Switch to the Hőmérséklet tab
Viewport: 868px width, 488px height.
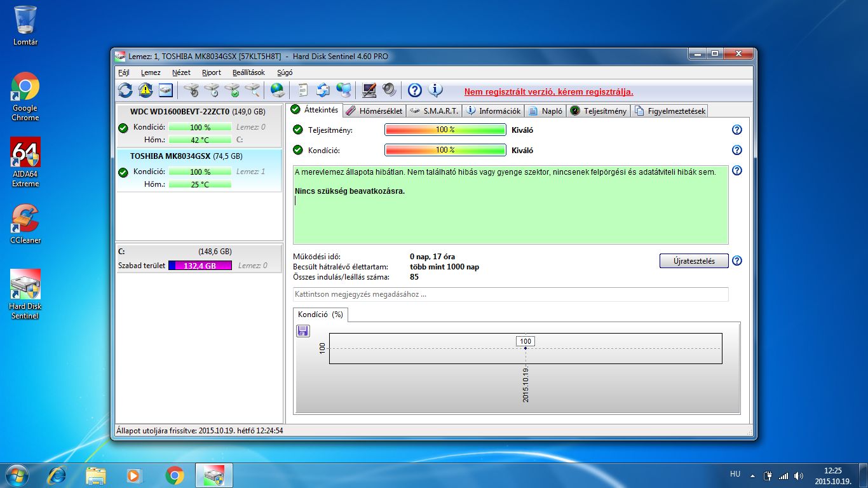374,111
